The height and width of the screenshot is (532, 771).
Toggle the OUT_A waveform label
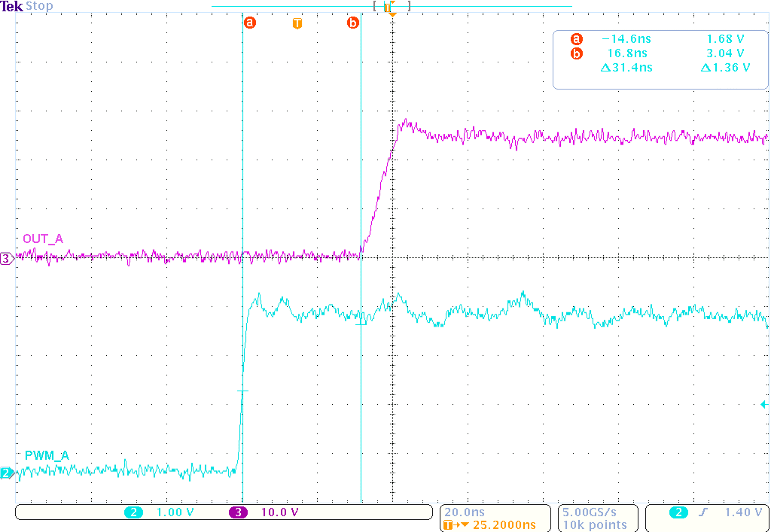(x=44, y=239)
